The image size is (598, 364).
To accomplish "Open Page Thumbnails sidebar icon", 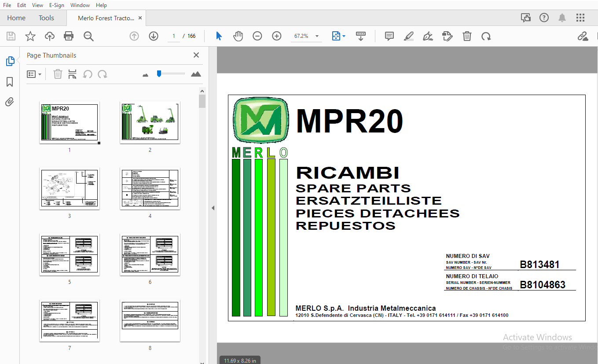I will [10, 61].
